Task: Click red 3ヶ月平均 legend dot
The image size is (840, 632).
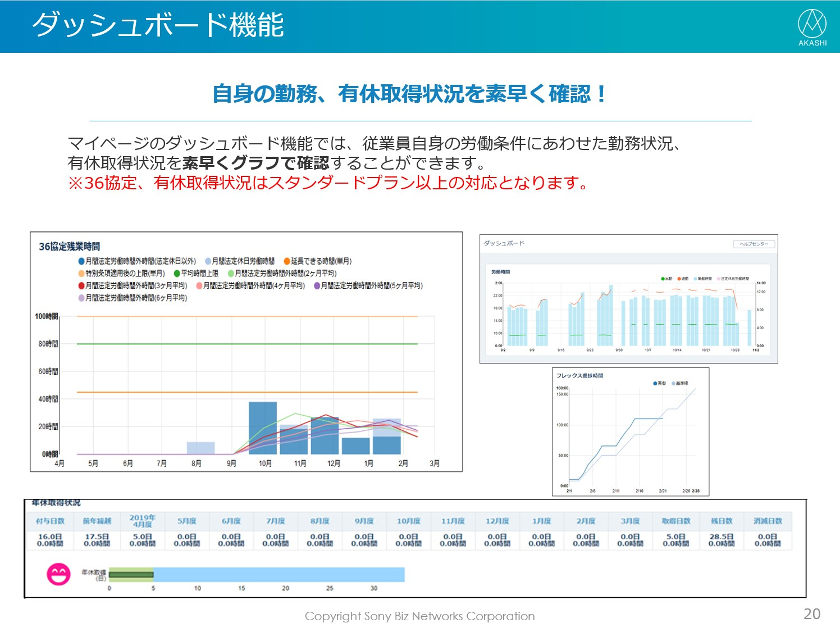Action: point(81,286)
